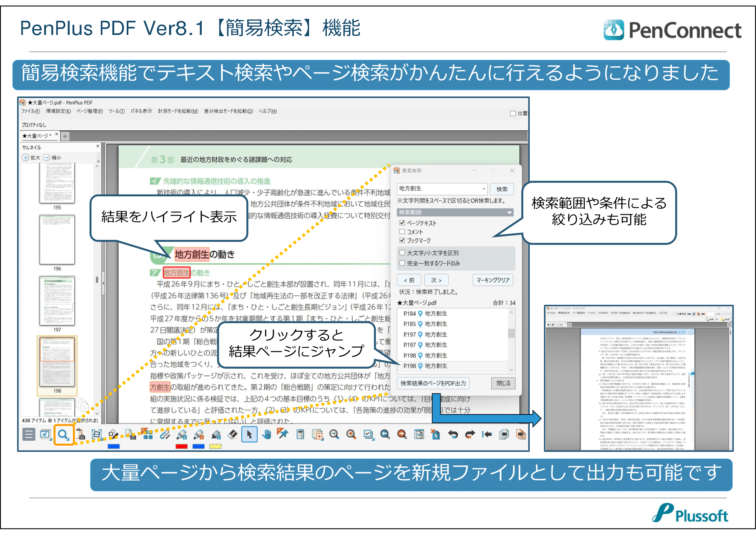Open the search term dropdown arrow
Image resolution: width=756 pixels, height=535 pixels.
pos(484,189)
